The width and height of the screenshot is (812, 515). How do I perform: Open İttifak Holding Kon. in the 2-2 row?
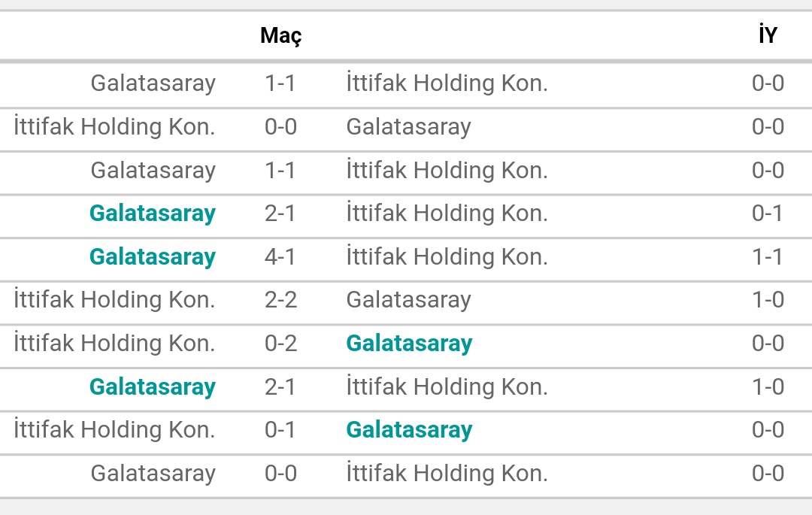114,300
